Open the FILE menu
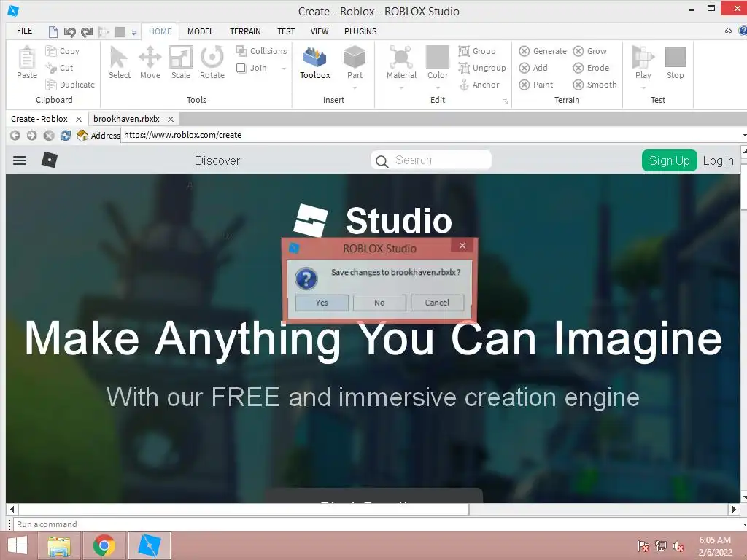The width and height of the screenshot is (747, 560). point(24,31)
